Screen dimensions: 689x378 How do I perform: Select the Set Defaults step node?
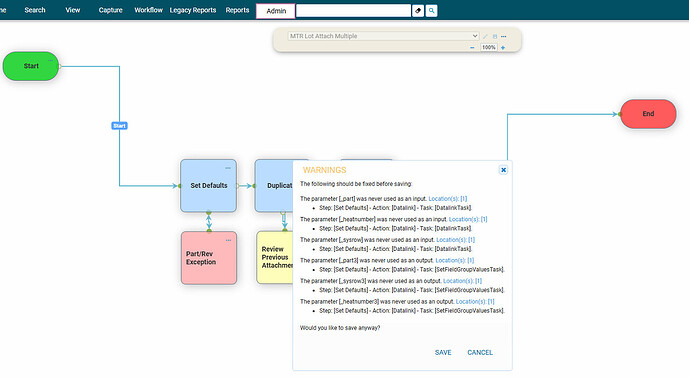[x=209, y=186]
